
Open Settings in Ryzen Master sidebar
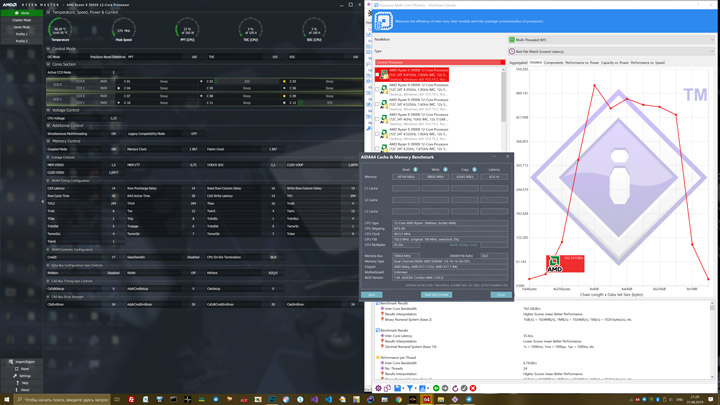pos(22,376)
